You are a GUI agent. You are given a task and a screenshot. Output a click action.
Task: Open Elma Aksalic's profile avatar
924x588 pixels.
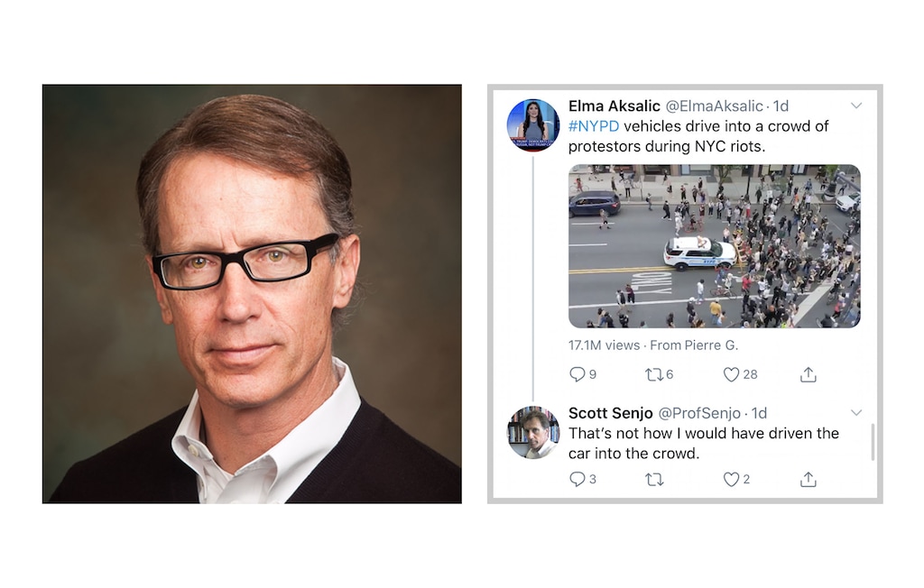pos(532,124)
